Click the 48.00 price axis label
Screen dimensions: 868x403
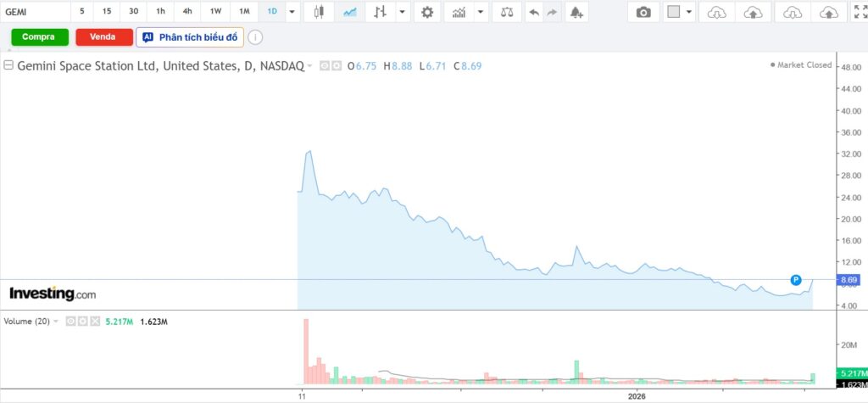[850, 66]
